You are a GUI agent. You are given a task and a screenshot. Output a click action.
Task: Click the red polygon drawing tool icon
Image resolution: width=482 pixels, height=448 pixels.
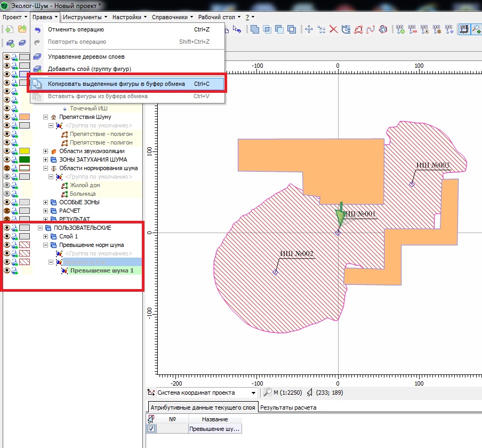(359, 29)
